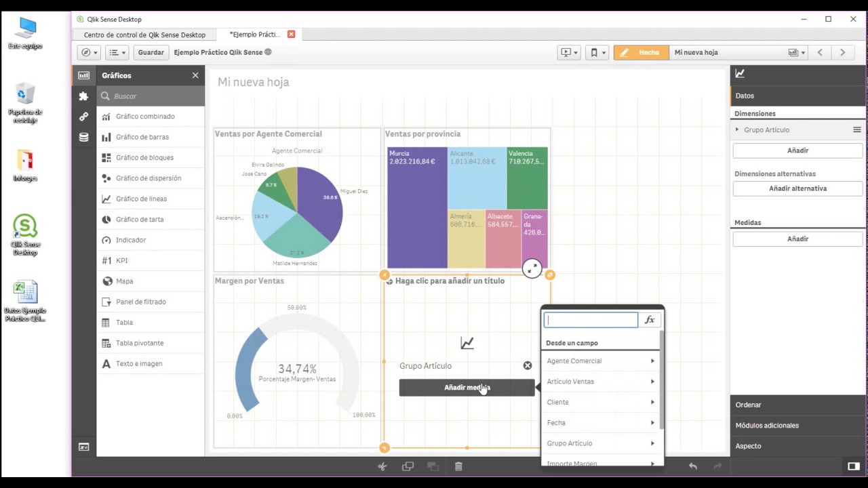Go to previous sheet arrow
Image resolution: width=868 pixels, height=488 pixels.
(x=820, y=52)
